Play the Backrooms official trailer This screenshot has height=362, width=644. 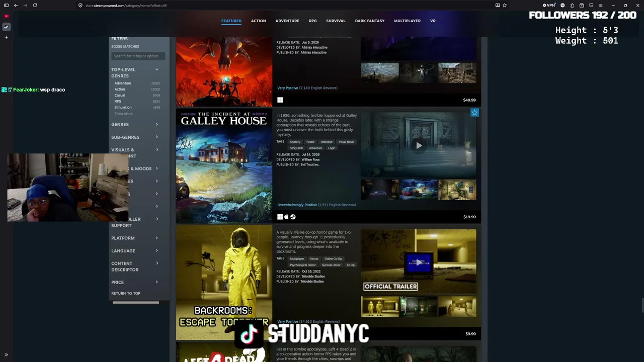point(419,262)
